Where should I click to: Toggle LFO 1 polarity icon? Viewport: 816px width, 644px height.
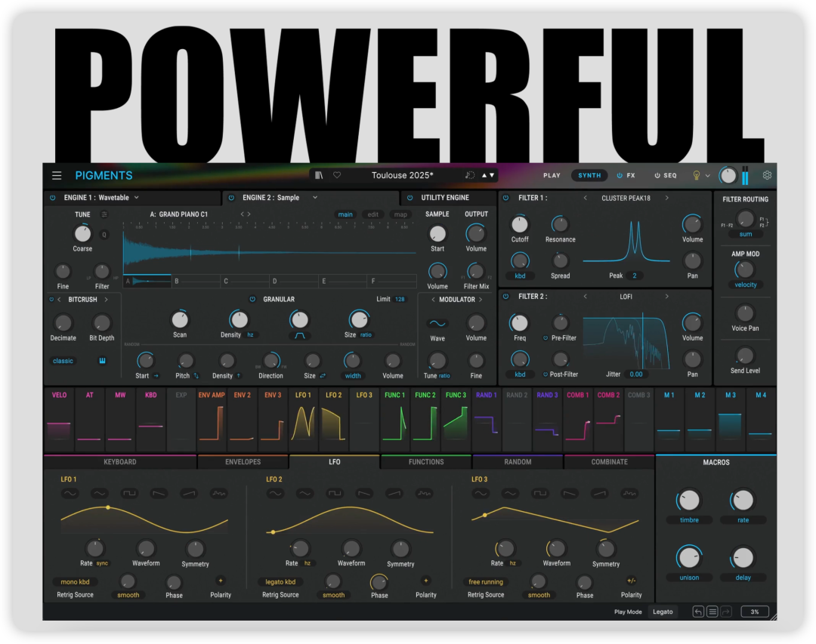click(220, 581)
